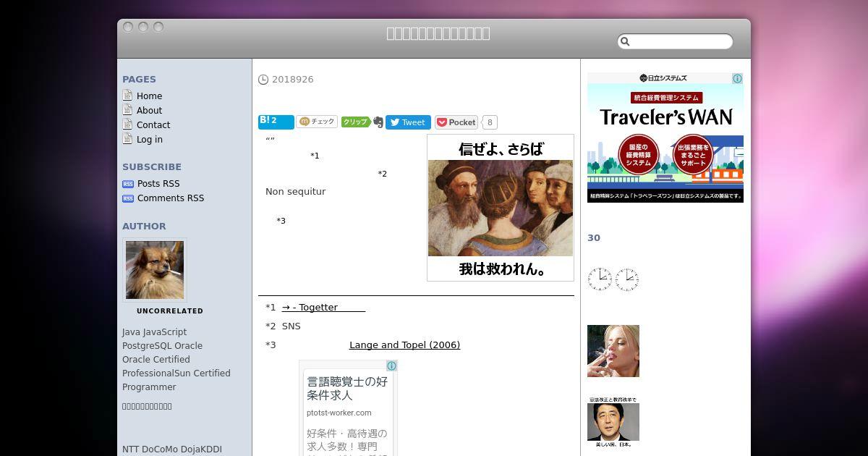Screen dimensions: 868x456
Task: Open the About page link
Action: [149, 111]
